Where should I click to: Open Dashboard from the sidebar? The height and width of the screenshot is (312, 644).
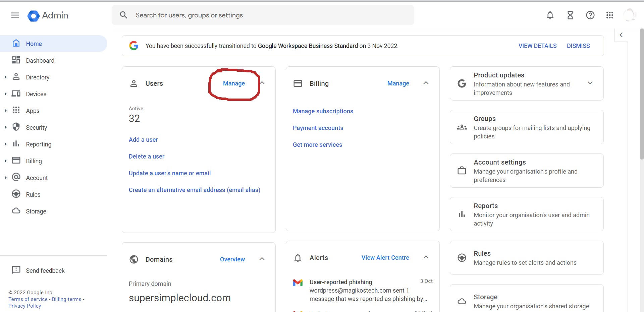[54, 60]
